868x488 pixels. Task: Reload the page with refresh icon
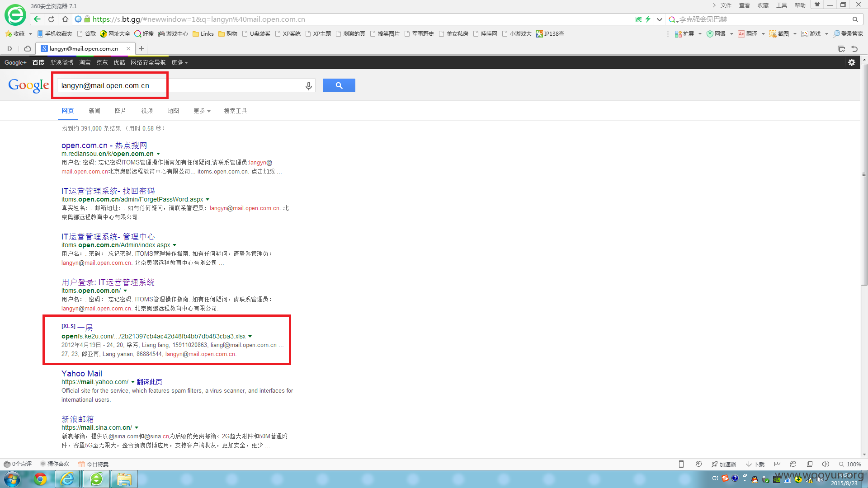coord(51,19)
